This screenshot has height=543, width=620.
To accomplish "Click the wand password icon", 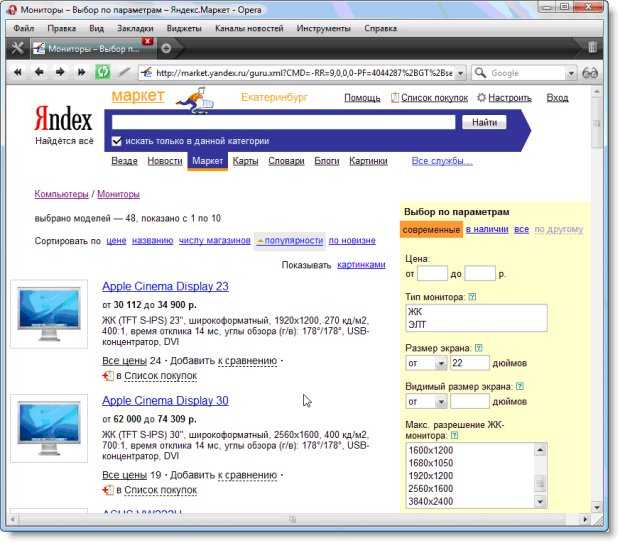I will point(124,72).
